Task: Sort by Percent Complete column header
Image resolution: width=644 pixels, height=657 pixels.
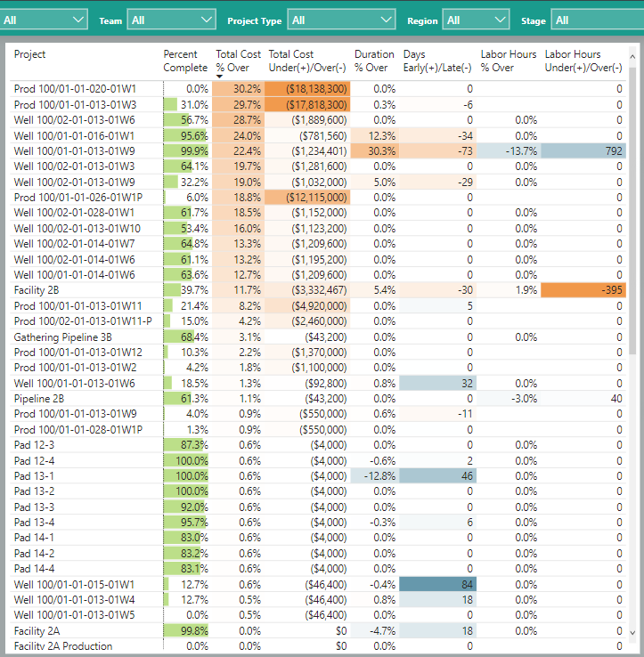Action: [x=185, y=61]
